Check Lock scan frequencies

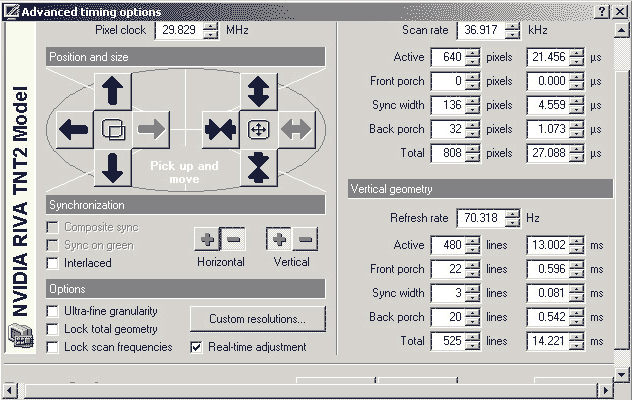point(52,347)
